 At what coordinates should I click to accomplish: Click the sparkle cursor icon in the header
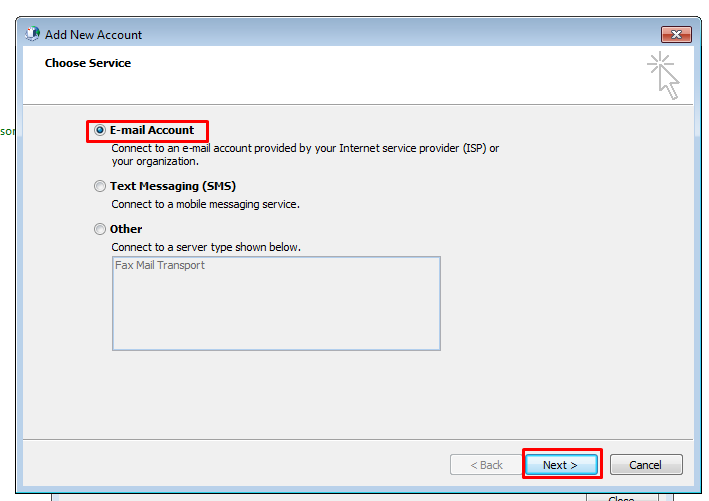[x=663, y=76]
